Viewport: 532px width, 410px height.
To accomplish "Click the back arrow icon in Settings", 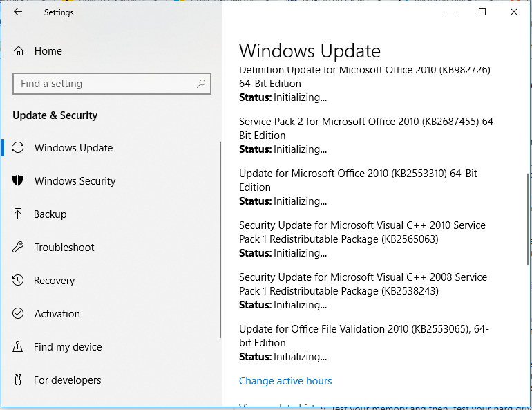I will (18, 12).
